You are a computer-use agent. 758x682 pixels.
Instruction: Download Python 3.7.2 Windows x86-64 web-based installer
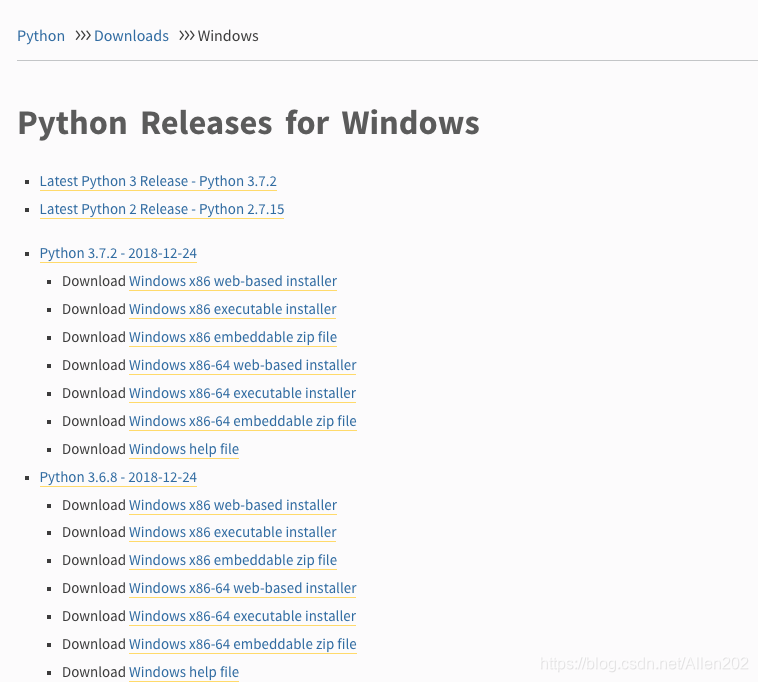(x=243, y=365)
